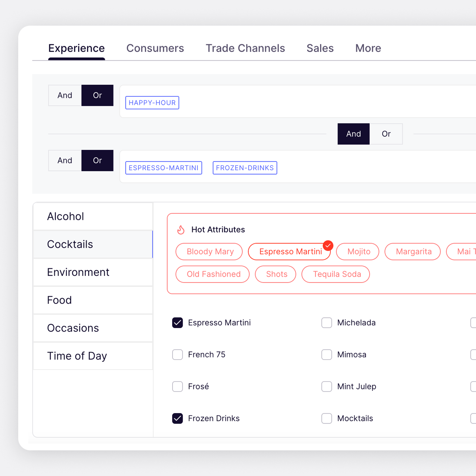The width and height of the screenshot is (476, 476).
Task: Open the Trade Channels tab
Action: click(x=245, y=48)
